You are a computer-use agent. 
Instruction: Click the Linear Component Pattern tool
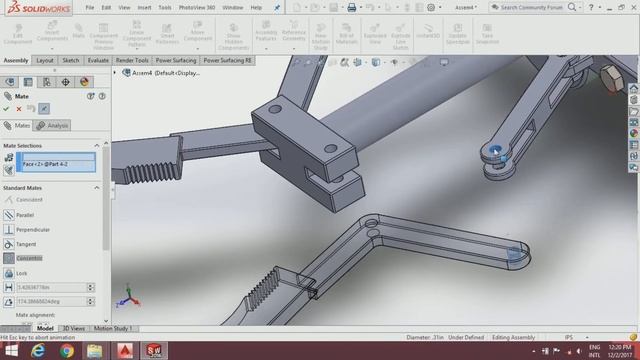click(x=137, y=34)
